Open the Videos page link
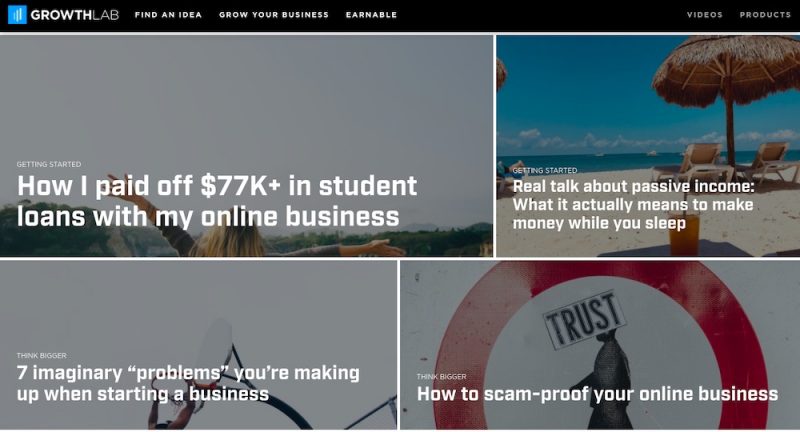 [705, 15]
